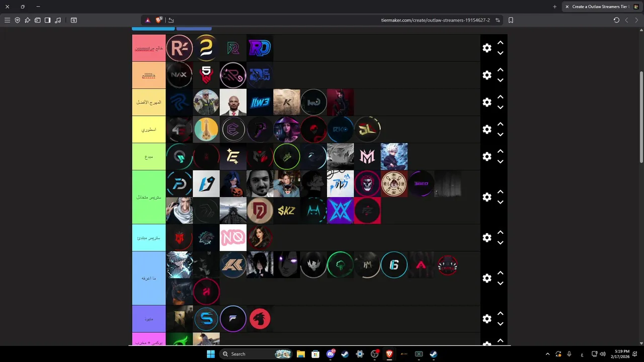
Task: Click the Brave browser taskbar icon
Action: tap(389, 354)
